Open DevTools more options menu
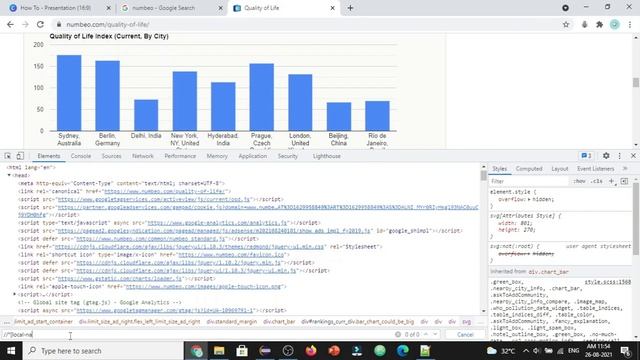The height and width of the screenshot is (360, 640). [x=620, y=156]
